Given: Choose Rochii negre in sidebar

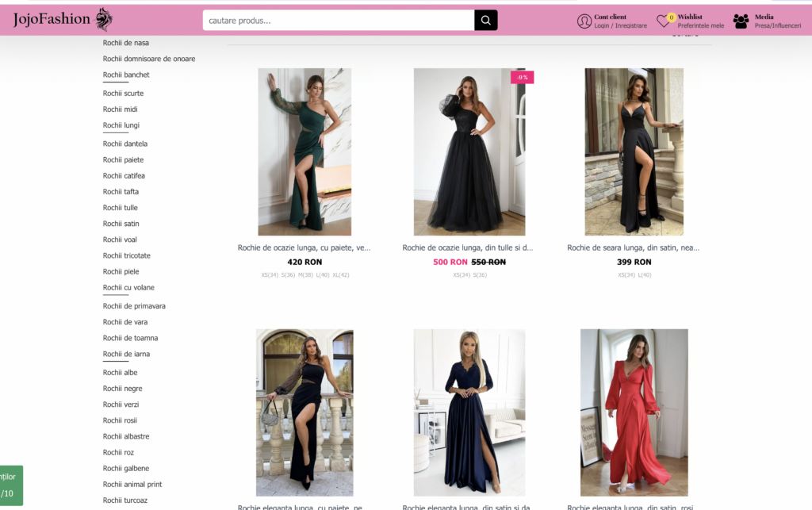Looking at the screenshot, I should (122, 389).
